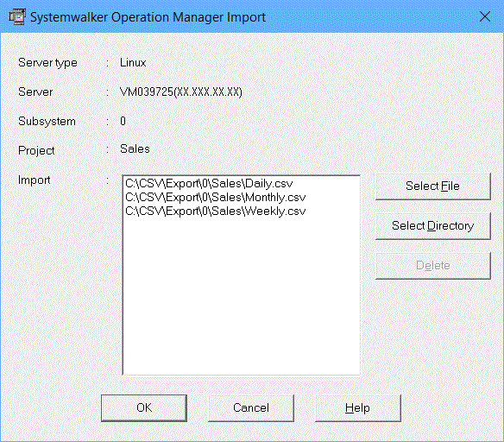The width and height of the screenshot is (504, 442).
Task: Click the Server type label
Action: 47,63
